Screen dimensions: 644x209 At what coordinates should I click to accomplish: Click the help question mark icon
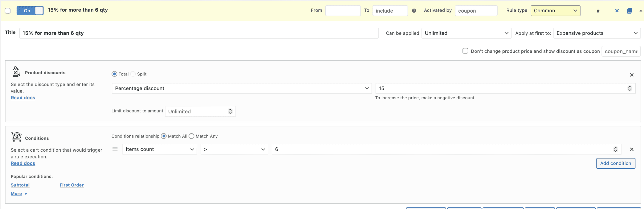coord(414,11)
